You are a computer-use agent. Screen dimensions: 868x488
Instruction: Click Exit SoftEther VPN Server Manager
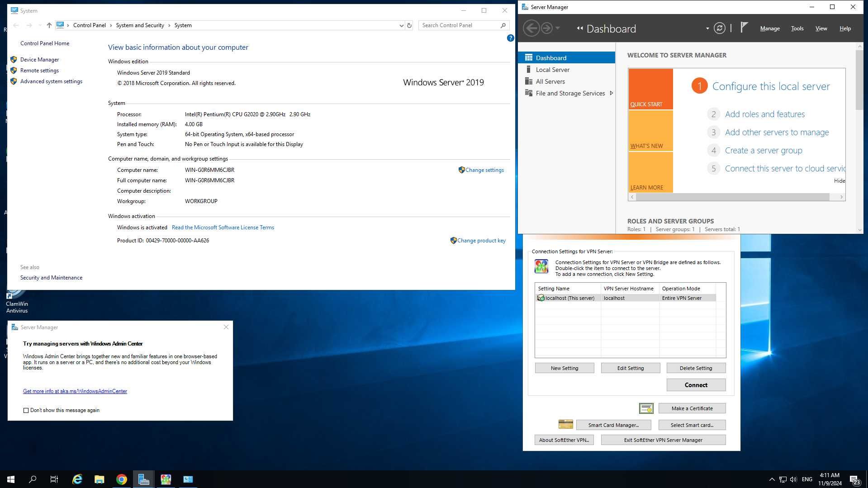(x=663, y=440)
